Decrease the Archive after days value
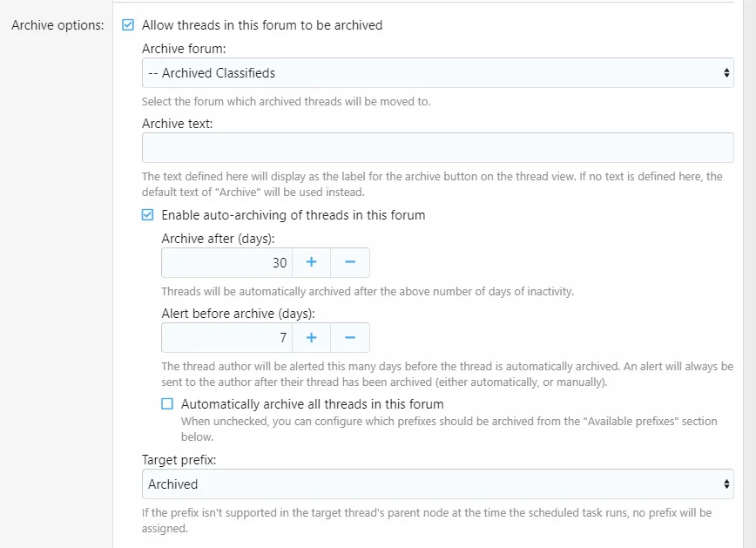The width and height of the screenshot is (756, 548). pyautogui.click(x=349, y=262)
